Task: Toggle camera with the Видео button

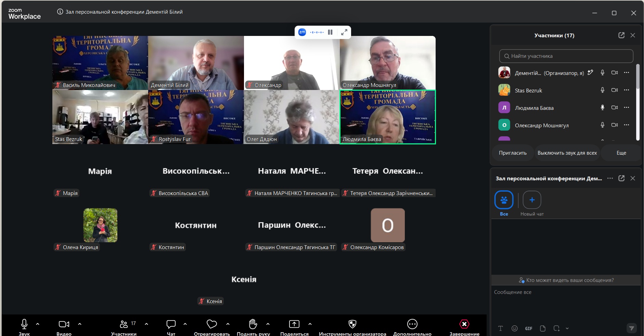Action: [x=64, y=327]
